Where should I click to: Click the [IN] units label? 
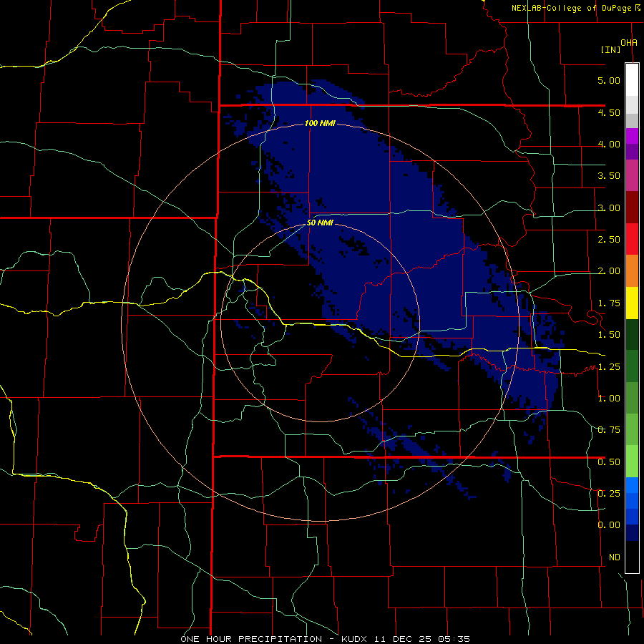pos(610,49)
